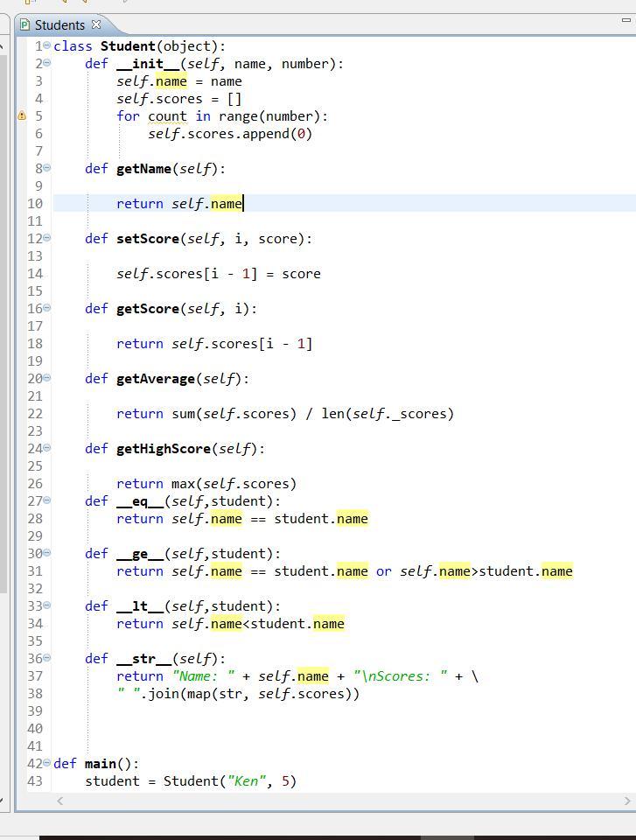Viewport: 636px width, 840px height.
Task: Click line number 7 in the gutter
Action: click(38, 151)
